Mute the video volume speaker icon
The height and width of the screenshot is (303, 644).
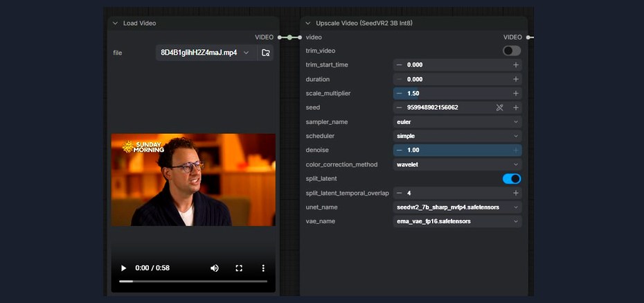click(215, 268)
